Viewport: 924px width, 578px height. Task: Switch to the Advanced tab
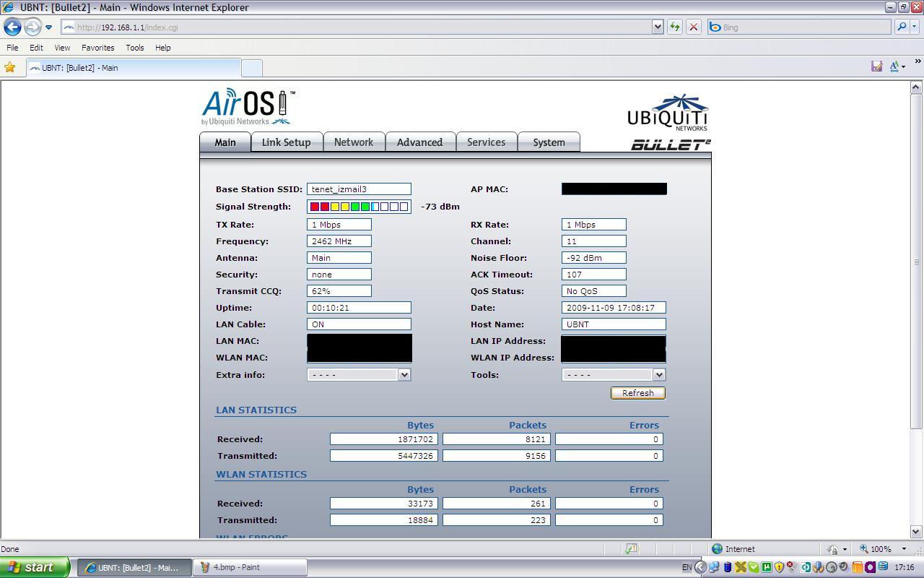coord(419,142)
